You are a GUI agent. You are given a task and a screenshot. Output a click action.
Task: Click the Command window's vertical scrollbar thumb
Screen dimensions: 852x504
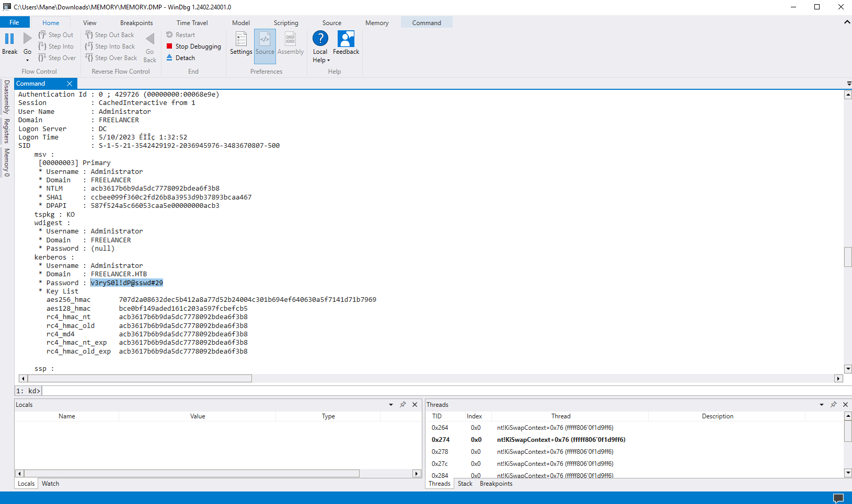pyautogui.click(x=848, y=257)
